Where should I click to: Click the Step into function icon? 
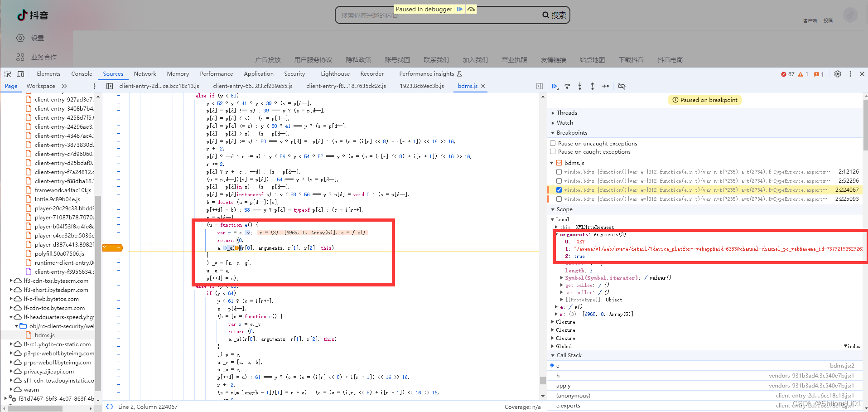(x=580, y=86)
